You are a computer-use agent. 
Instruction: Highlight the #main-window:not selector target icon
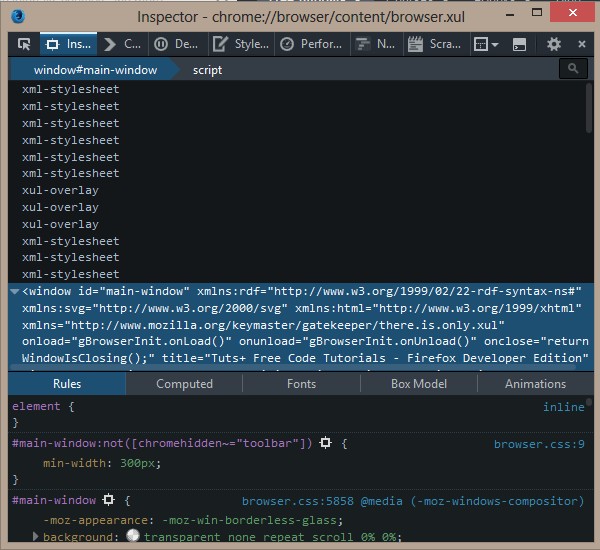325,443
